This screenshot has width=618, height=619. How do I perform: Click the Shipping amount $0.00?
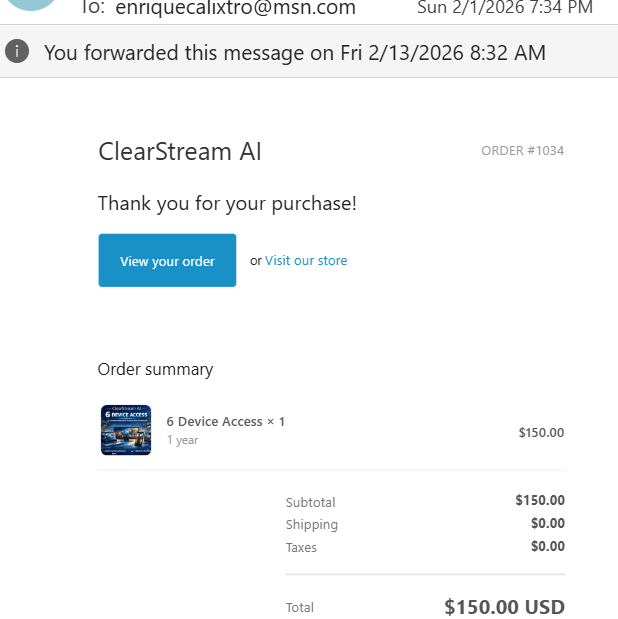pos(547,523)
